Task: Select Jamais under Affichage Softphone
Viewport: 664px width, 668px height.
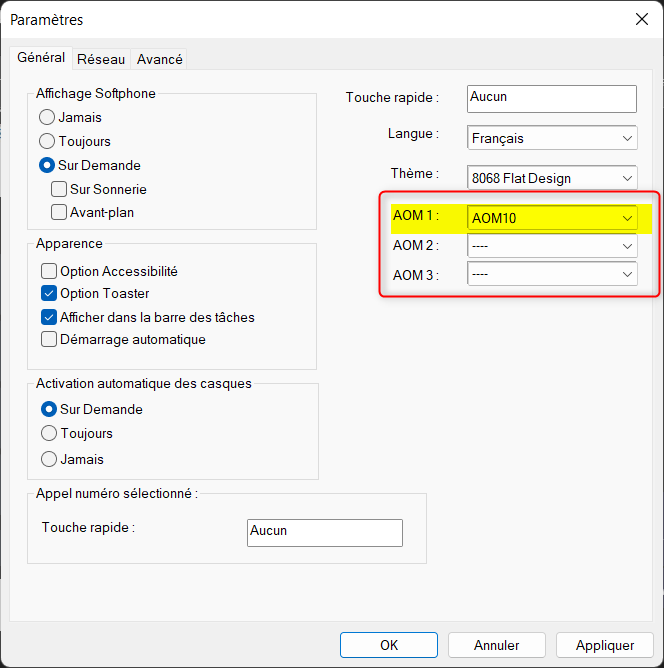Action: pos(47,118)
